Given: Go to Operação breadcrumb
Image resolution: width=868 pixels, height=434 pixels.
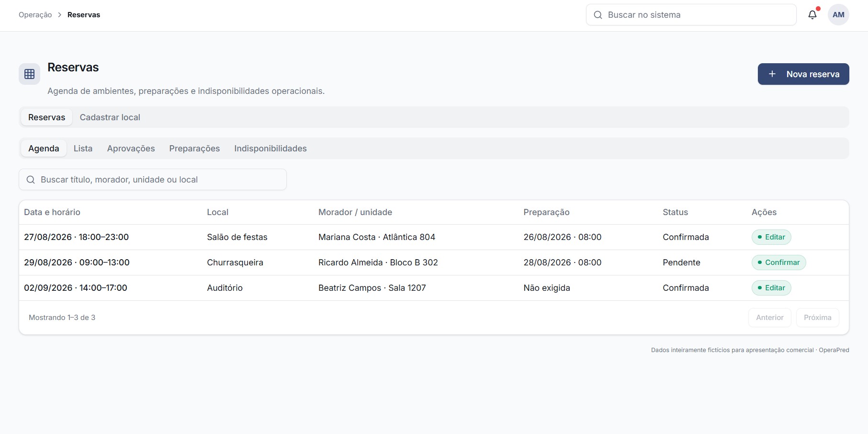Looking at the screenshot, I should [35, 15].
